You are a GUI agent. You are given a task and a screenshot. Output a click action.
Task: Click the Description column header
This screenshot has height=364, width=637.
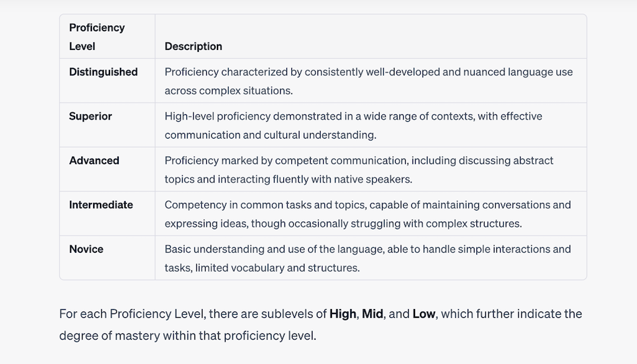193,46
